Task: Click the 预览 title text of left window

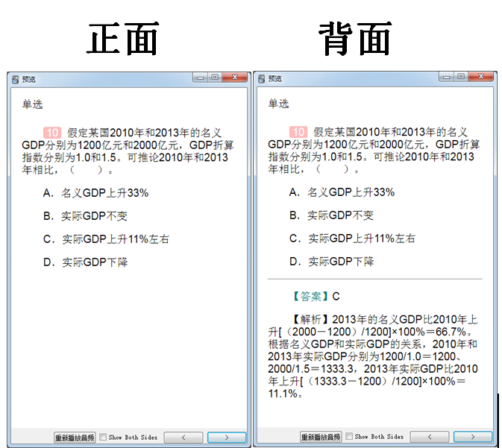Action: 29,79
